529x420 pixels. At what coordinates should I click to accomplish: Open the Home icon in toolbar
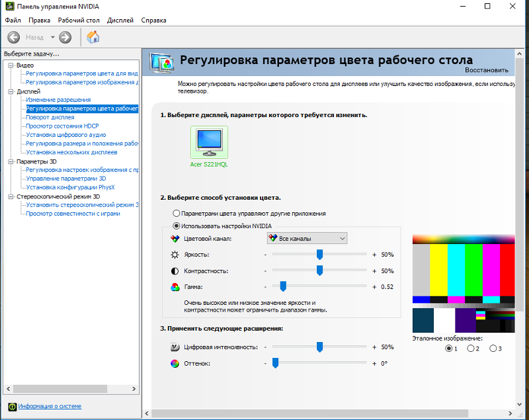click(x=93, y=37)
